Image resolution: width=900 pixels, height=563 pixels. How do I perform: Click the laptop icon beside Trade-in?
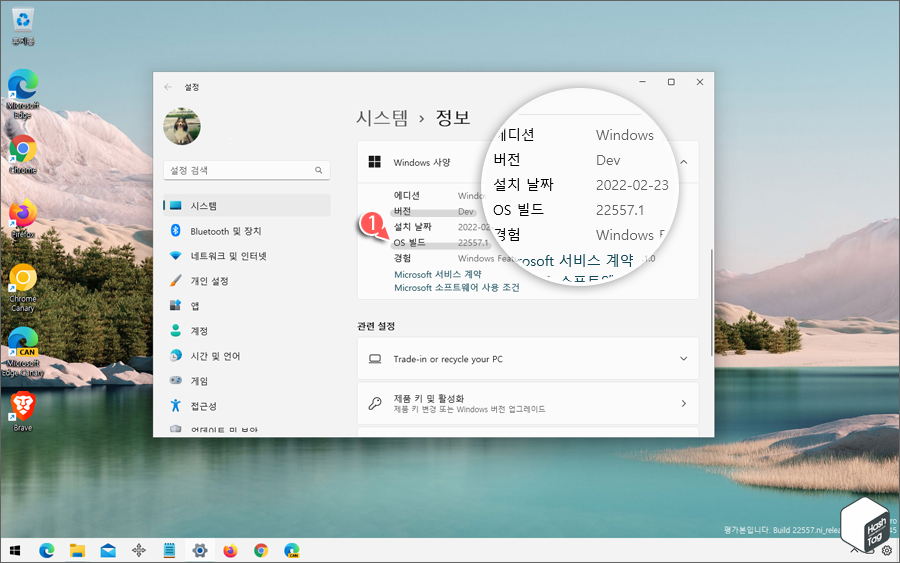pos(375,359)
